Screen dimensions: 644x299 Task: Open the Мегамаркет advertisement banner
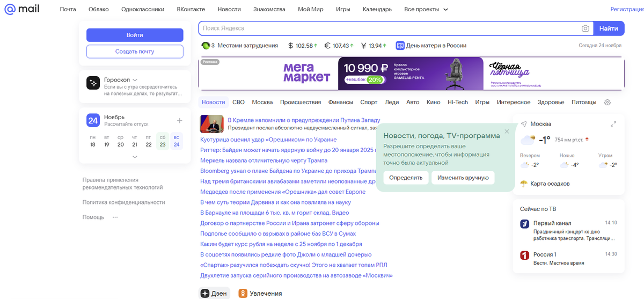tap(412, 74)
